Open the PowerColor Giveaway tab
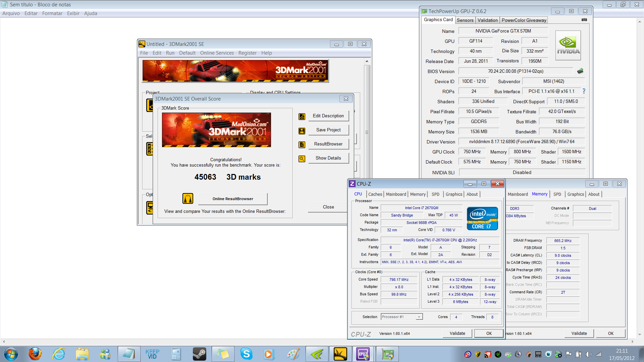 pyautogui.click(x=524, y=20)
